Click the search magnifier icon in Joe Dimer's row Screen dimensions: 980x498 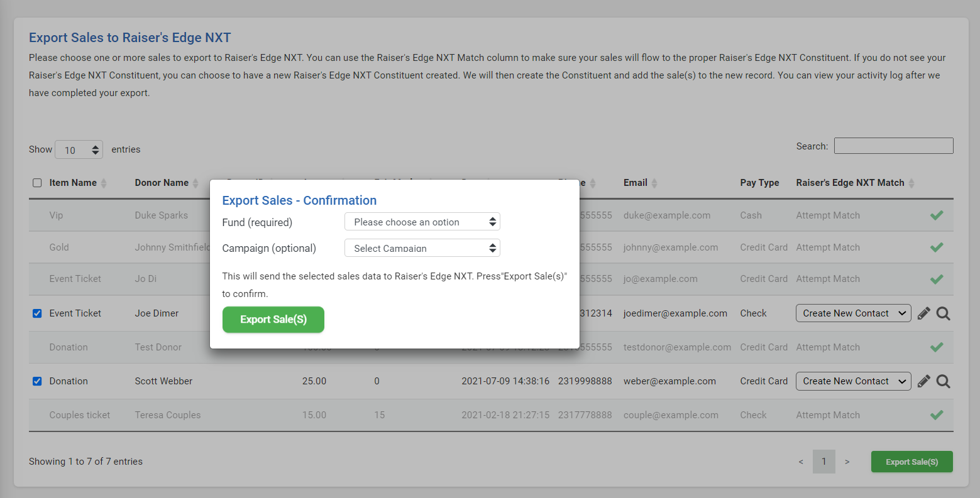tap(943, 313)
